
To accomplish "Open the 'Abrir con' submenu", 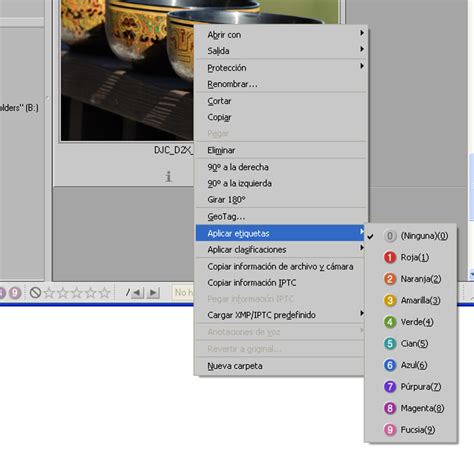I will point(281,35).
